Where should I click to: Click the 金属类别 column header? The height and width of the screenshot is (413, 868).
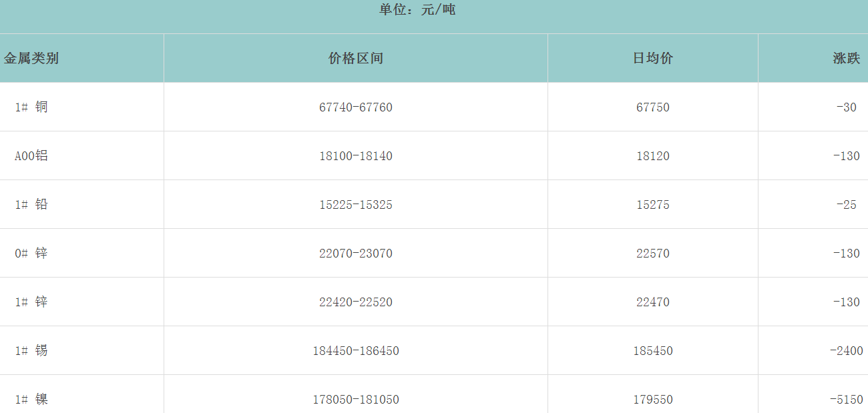(x=31, y=58)
